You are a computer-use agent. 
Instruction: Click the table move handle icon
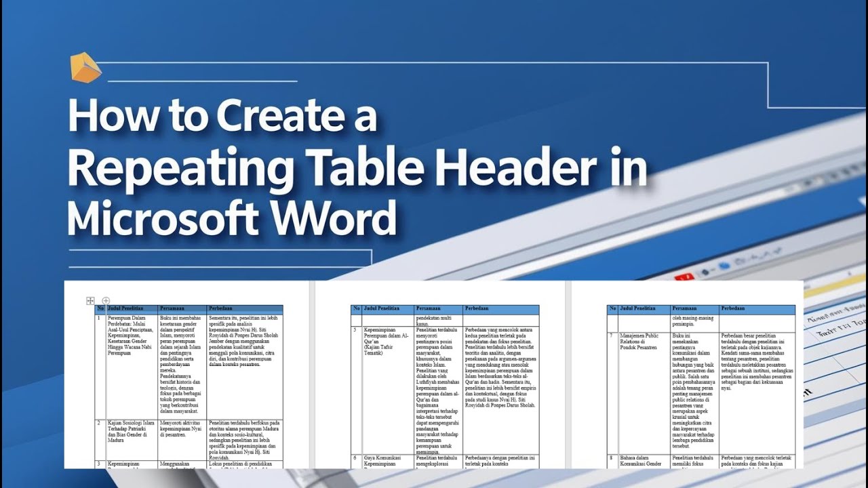click(90, 300)
